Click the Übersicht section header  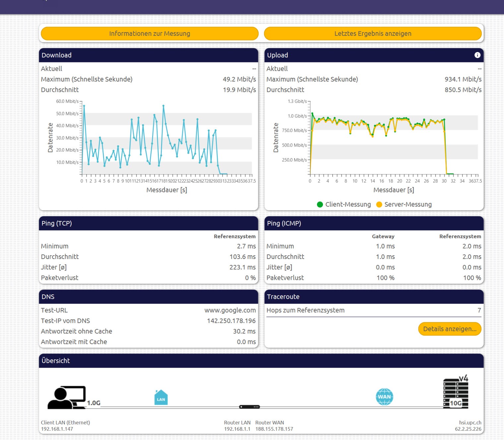(x=261, y=361)
